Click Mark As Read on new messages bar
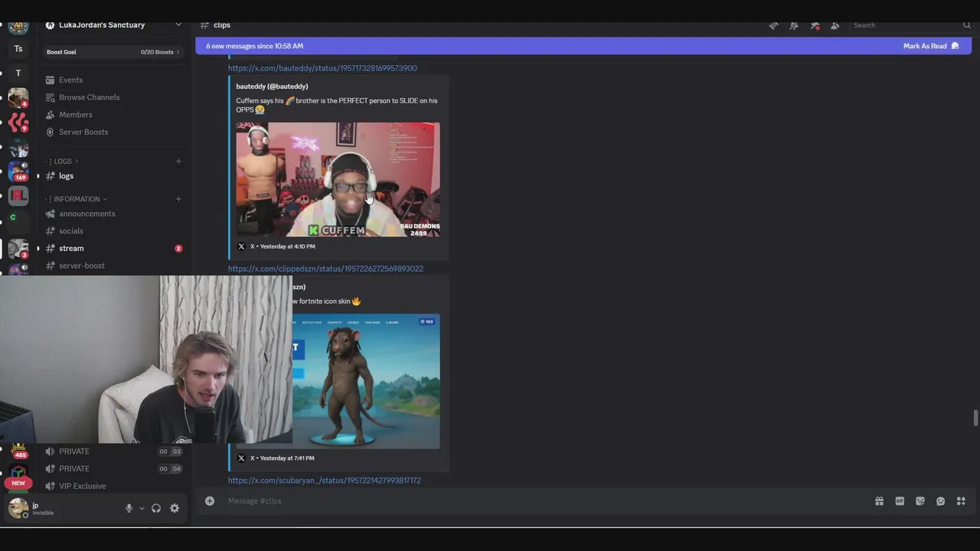980x551 pixels. point(931,46)
